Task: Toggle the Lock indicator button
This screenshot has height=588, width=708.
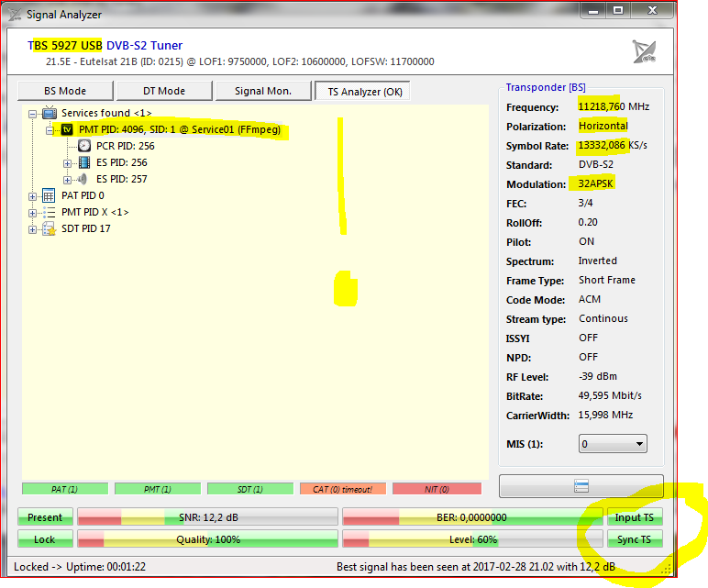Action: coord(46,539)
